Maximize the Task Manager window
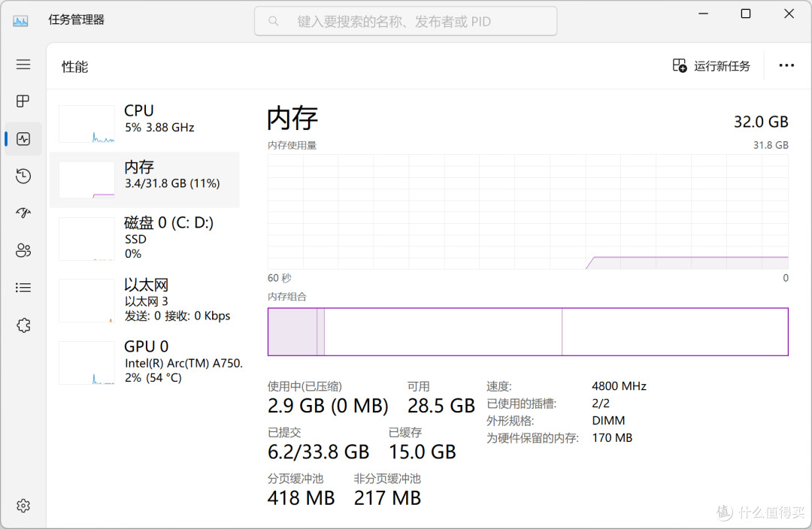The image size is (812, 529). tap(746, 14)
